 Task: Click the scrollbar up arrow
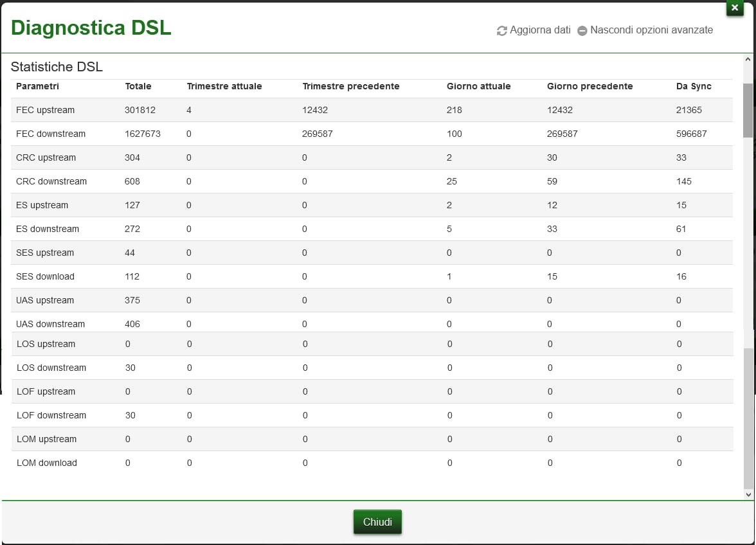point(748,59)
